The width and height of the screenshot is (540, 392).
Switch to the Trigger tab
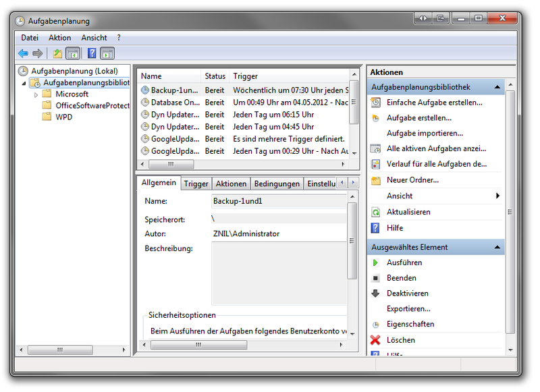click(x=195, y=183)
